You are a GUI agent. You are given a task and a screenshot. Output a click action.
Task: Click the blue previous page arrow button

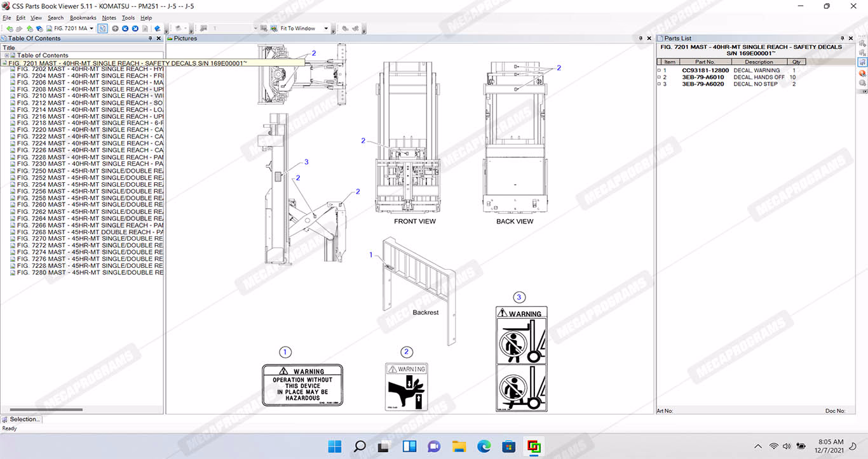125,29
